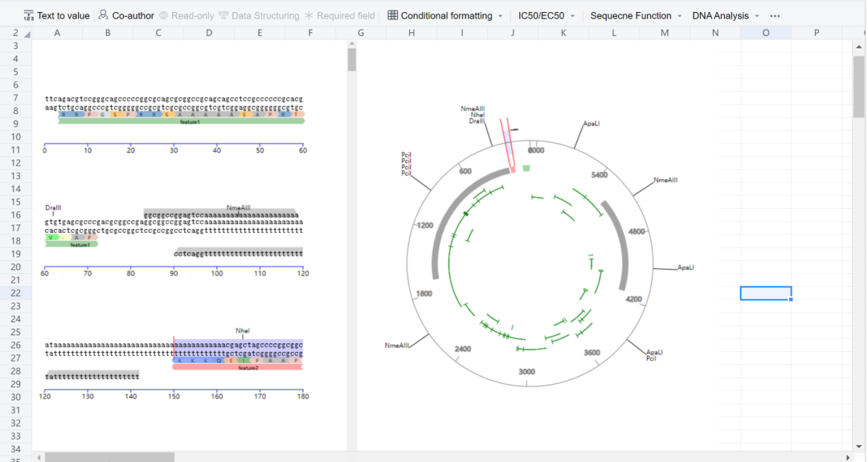Click the 1200 position label on the plasmid map
This screenshot has width=868, height=462.
click(425, 226)
